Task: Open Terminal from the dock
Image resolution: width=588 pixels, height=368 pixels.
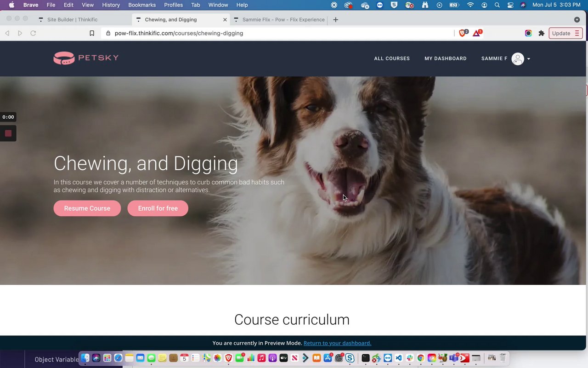Action: coord(366,358)
